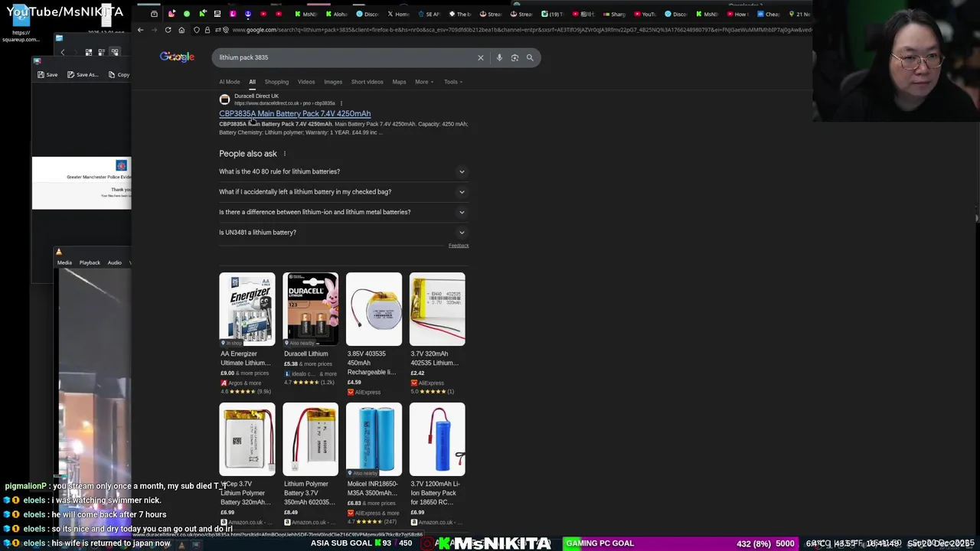Open VLC Audio menu
The image size is (980, 551).
[x=114, y=262]
